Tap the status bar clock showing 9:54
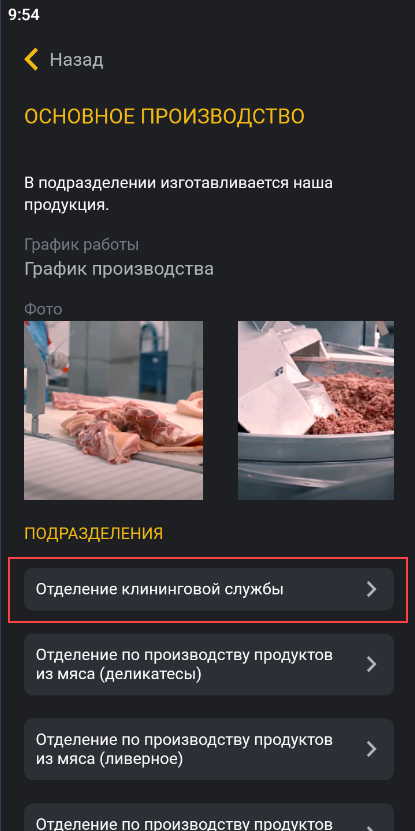The width and height of the screenshot is (415, 831). (x=24, y=15)
